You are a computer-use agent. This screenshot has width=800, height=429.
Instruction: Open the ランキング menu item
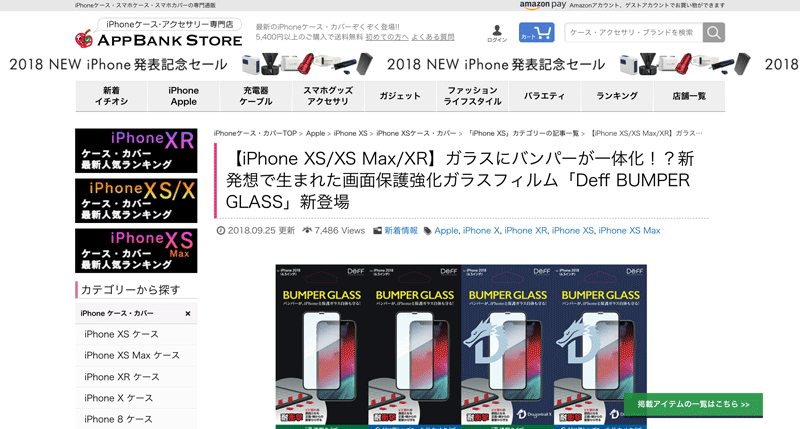pyautogui.click(x=617, y=96)
